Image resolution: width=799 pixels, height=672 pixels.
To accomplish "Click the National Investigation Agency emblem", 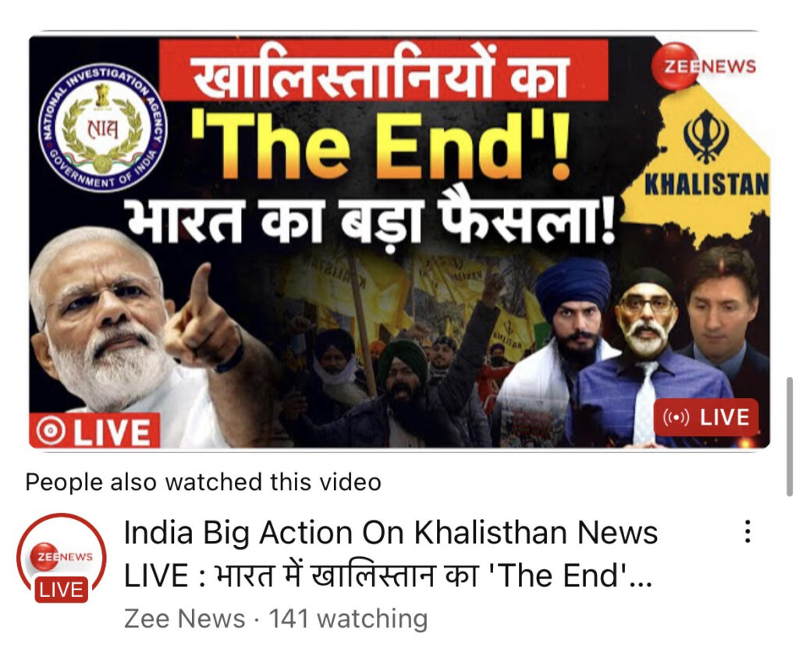I will tap(103, 128).
